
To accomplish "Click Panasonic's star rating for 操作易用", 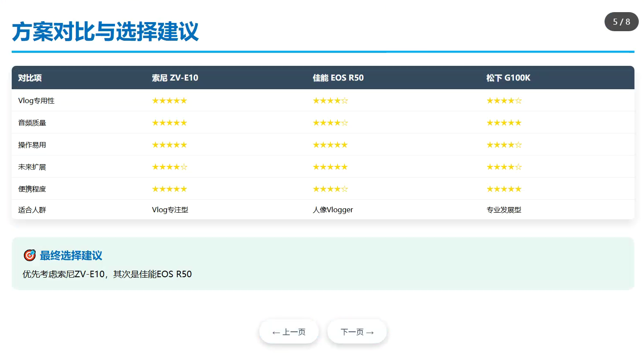I will coord(504,145).
